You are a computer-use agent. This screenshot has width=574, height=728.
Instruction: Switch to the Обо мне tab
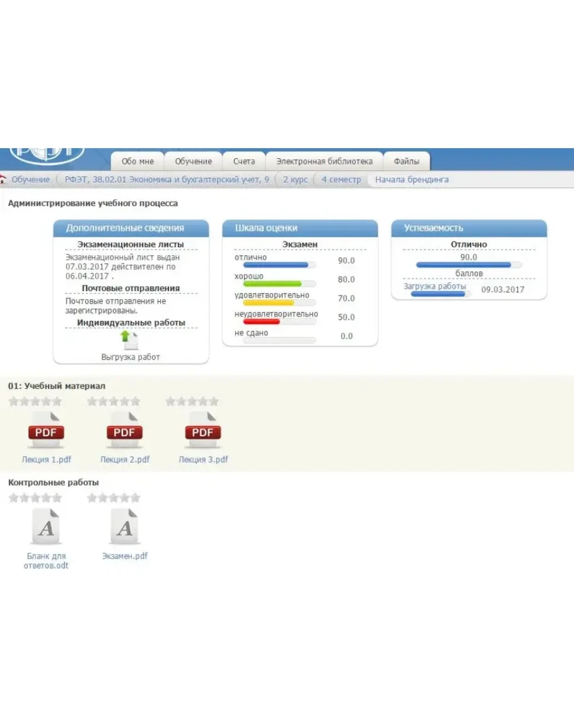click(138, 161)
